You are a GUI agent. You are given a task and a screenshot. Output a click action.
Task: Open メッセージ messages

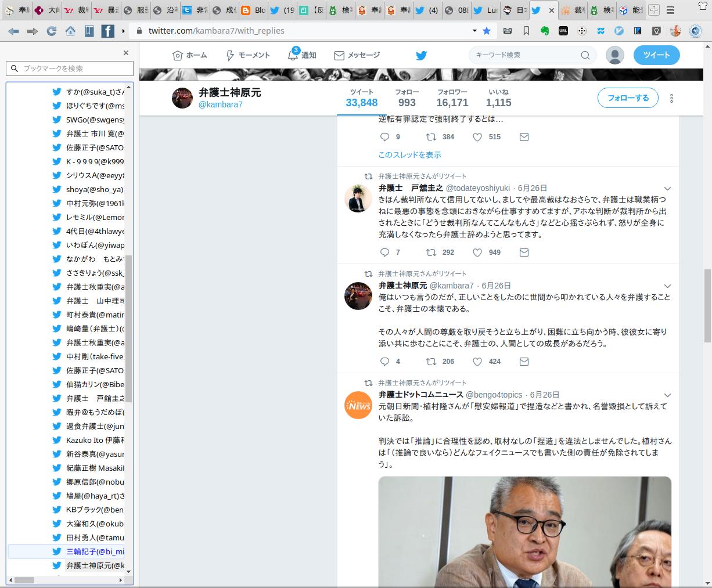[357, 55]
